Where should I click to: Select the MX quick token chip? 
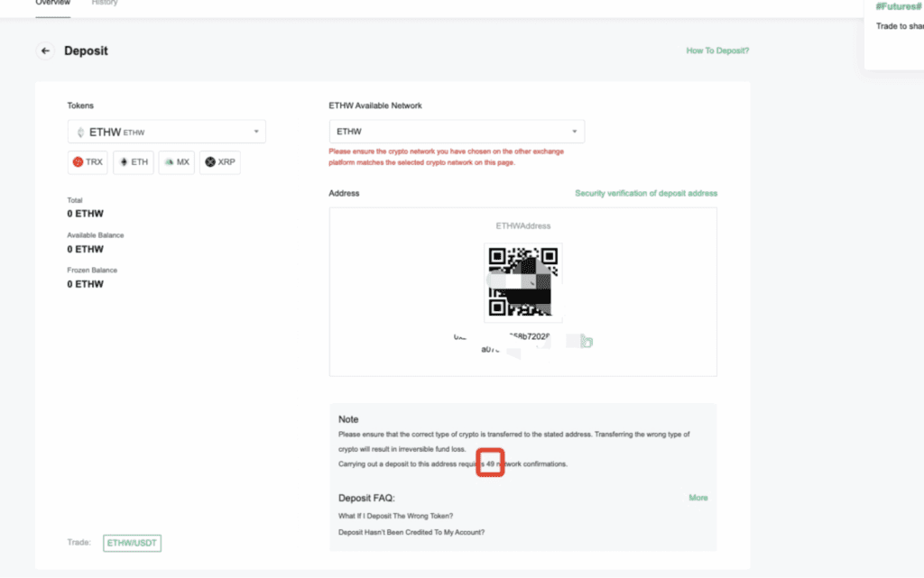click(177, 162)
